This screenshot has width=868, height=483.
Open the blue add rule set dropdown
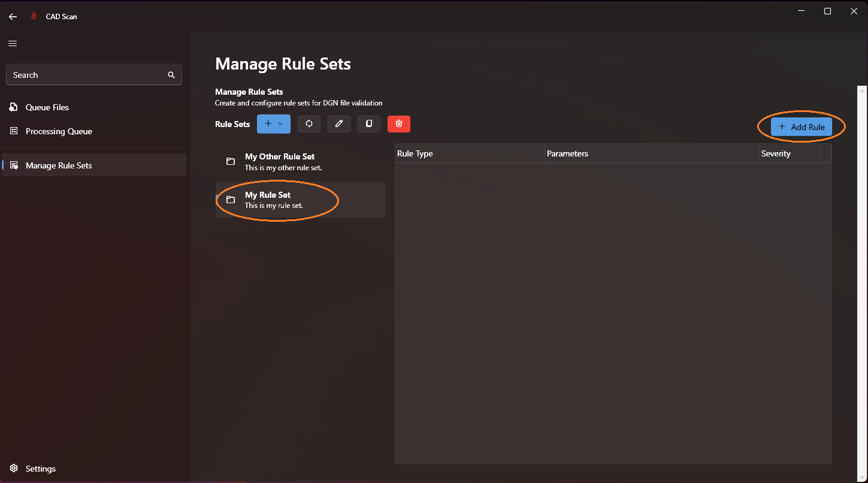coord(274,124)
